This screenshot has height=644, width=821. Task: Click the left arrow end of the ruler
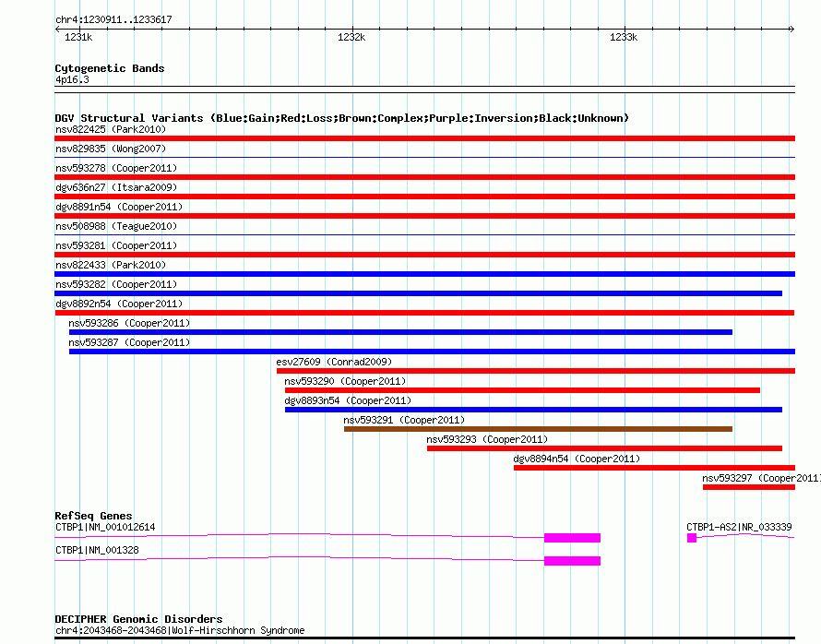point(57,30)
